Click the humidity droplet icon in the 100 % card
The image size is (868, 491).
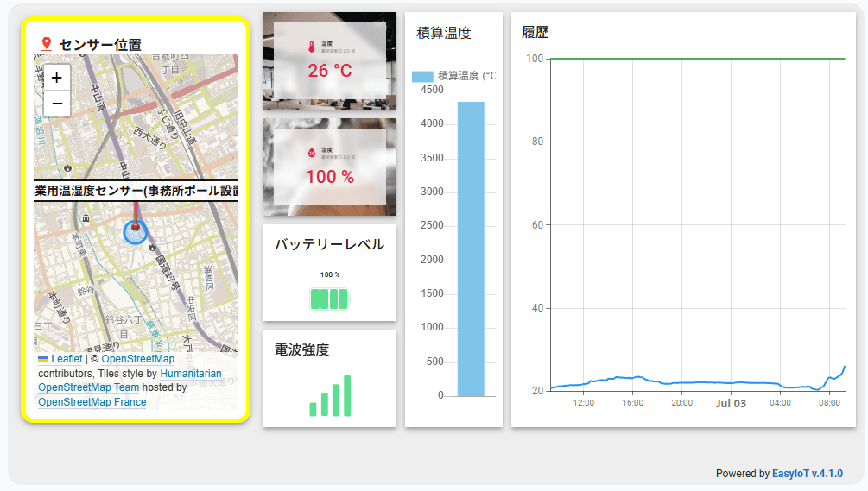[x=312, y=153]
